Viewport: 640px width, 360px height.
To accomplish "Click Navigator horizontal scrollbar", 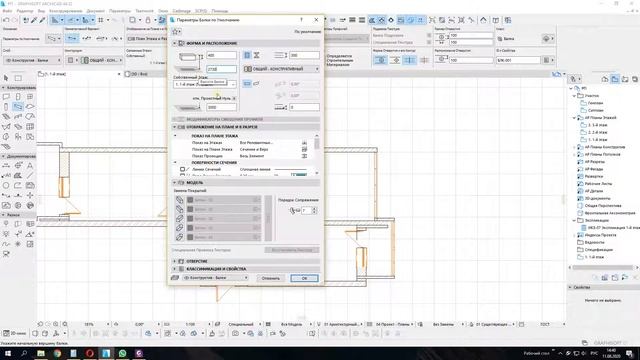I will 602,267.
